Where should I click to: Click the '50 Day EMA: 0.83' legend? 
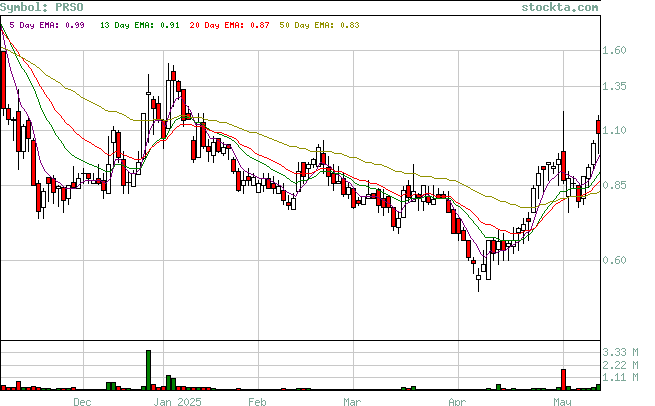click(319, 25)
